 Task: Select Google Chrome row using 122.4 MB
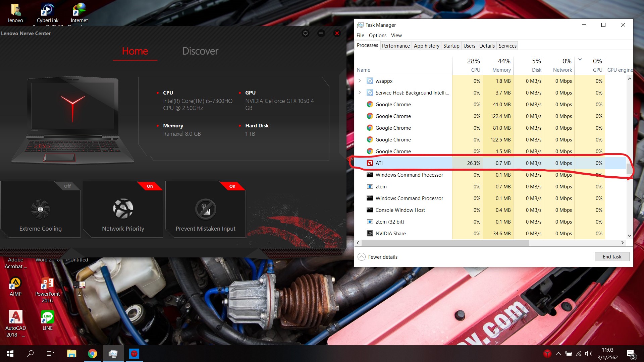(x=490, y=116)
